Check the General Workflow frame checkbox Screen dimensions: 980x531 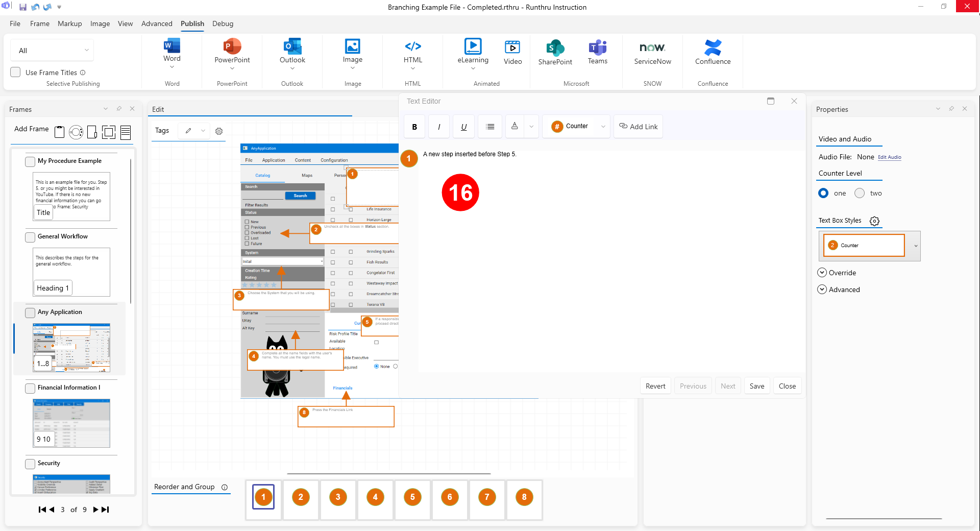30,237
